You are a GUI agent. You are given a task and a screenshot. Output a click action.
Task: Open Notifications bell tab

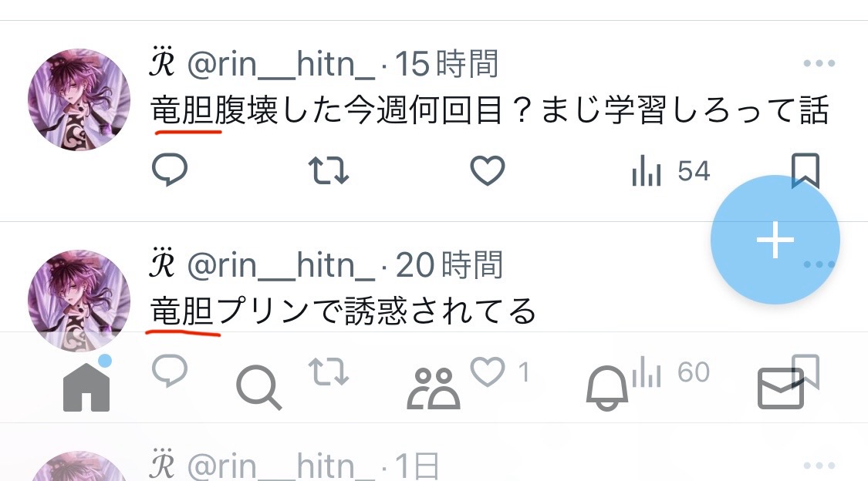606,388
